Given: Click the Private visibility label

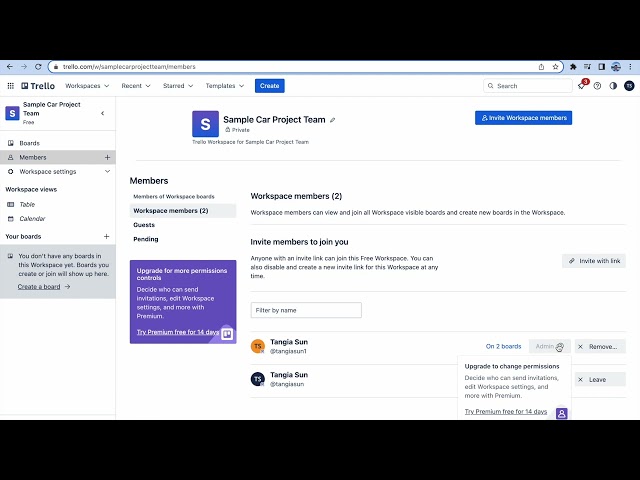Looking at the screenshot, I should click(240, 130).
